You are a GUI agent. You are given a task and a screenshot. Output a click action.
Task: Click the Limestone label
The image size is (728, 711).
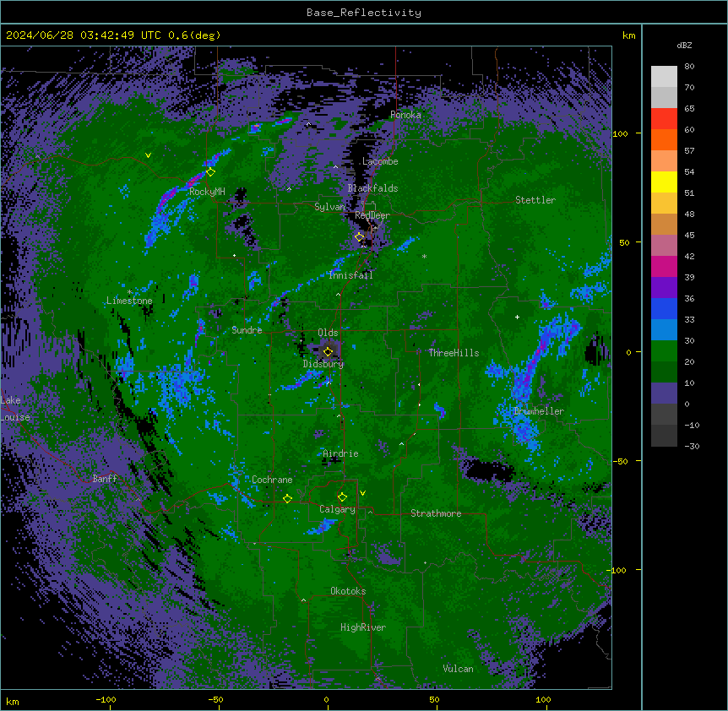(x=129, y=301)
